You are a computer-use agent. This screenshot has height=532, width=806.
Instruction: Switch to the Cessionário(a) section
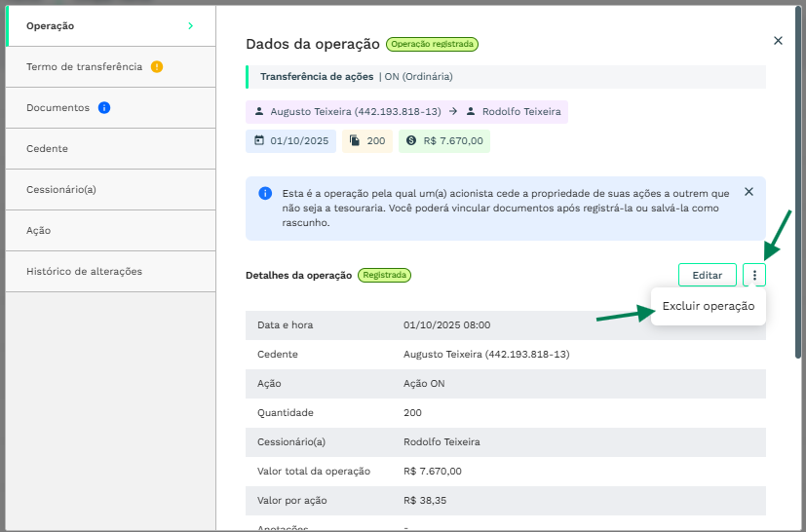[x=61, y=190]
